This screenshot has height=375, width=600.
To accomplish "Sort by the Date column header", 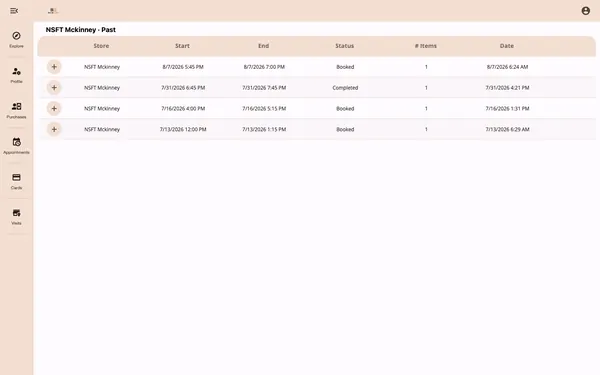I will pos(507,46).
